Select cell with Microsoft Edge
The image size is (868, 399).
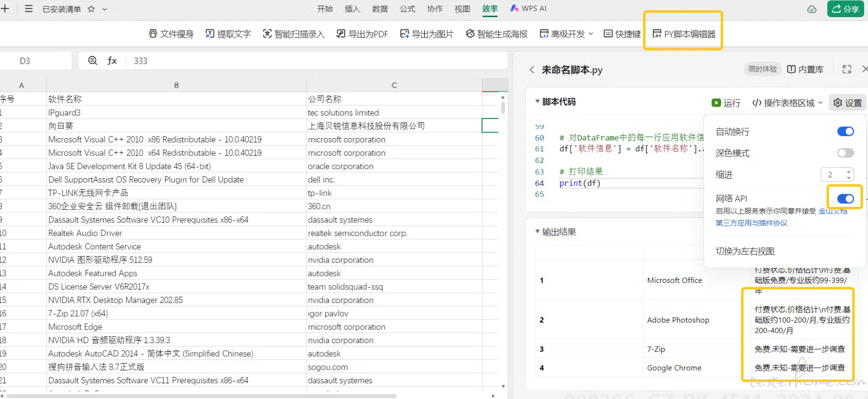click(x=176, y=327)
